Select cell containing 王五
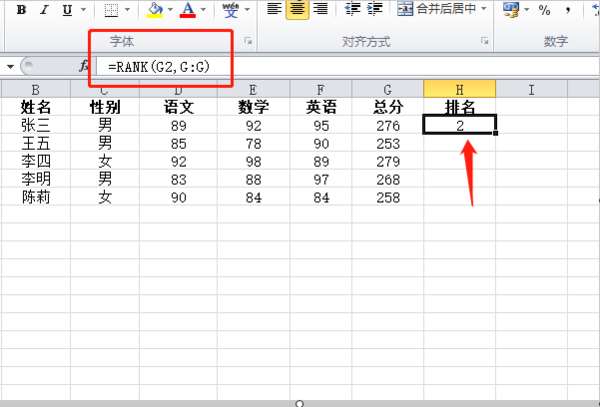Image resolution: width=600 pixels, height=407 pixels. point(36,143)
